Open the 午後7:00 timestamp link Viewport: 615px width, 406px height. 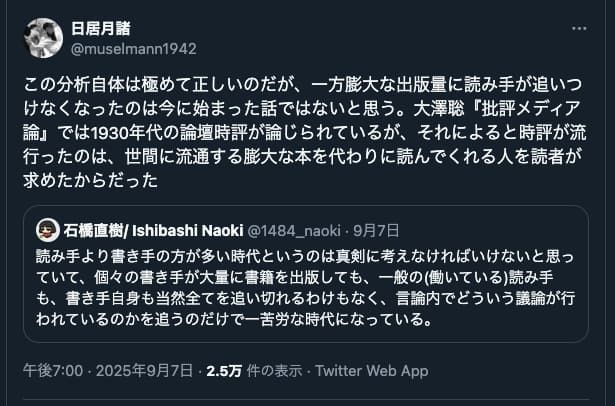click(x=51, y=371)
